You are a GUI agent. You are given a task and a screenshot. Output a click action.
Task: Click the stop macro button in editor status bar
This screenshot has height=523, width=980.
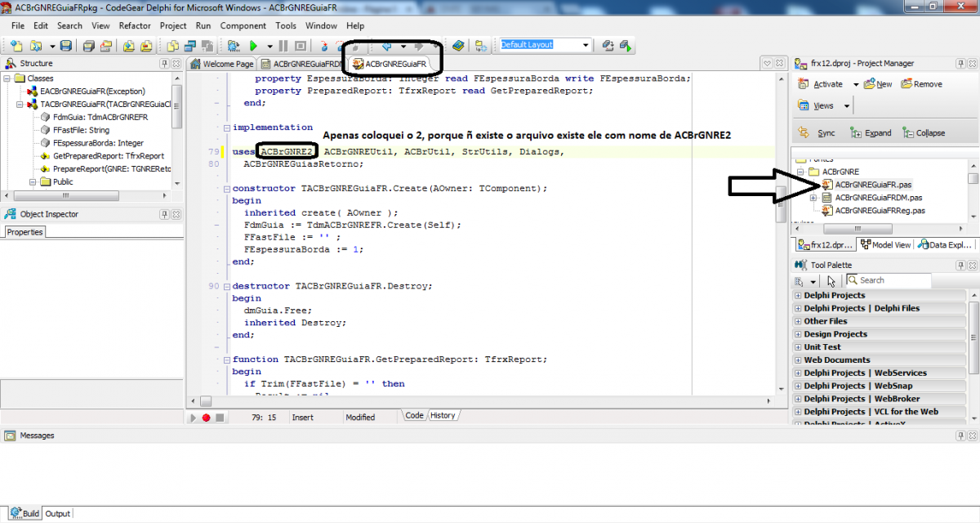pos(220,417)
